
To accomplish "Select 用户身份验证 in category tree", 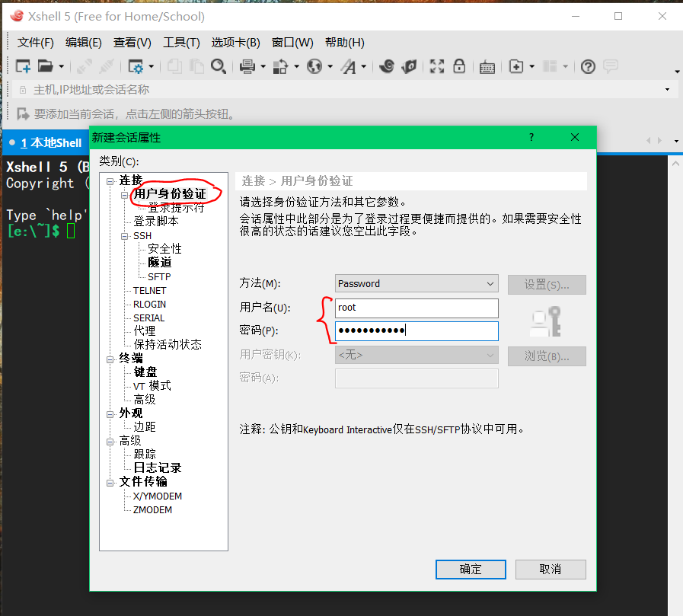I will coord(170,193).
